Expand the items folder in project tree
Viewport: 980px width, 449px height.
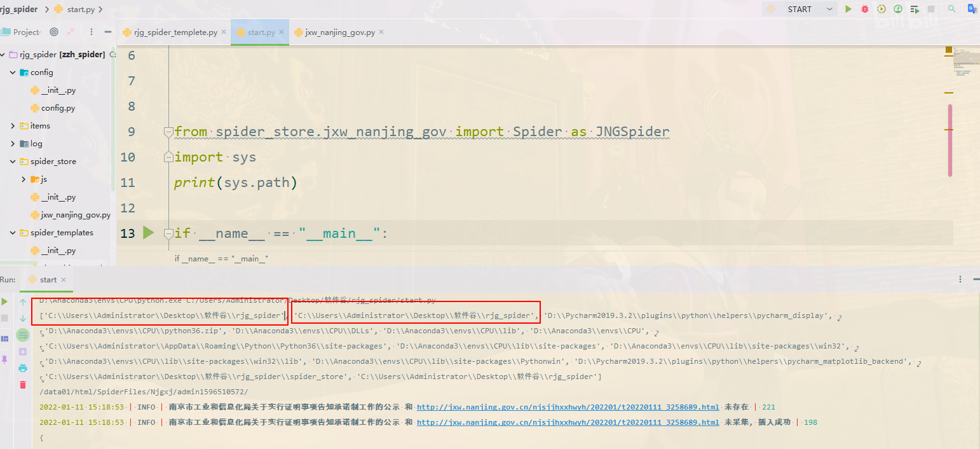point(13,126)
